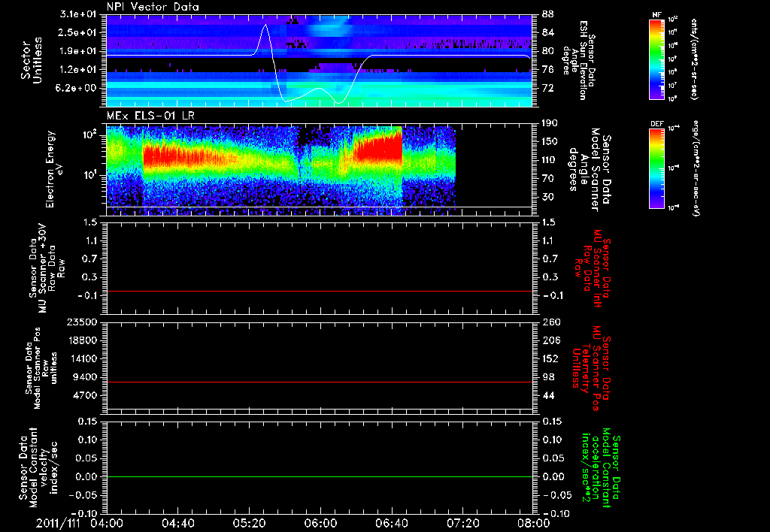Click the 110 scanner angle tick
Screen dimensions: 770x532
point(550,160)
